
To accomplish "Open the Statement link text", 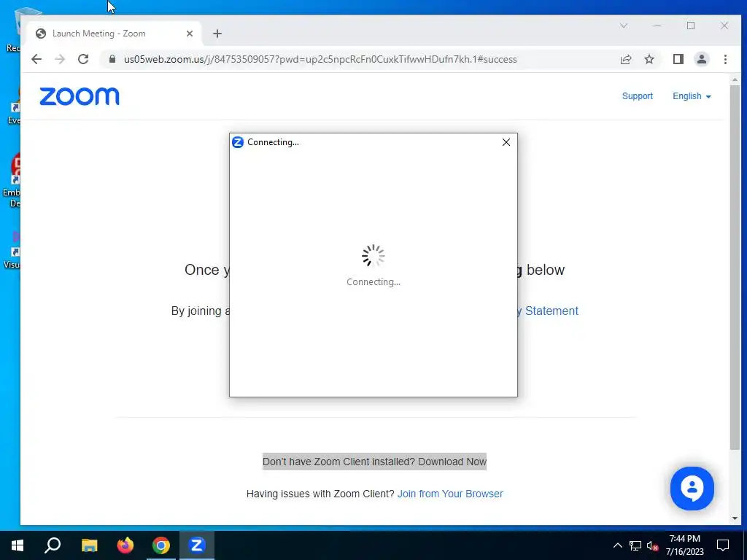I will [551, 311].
